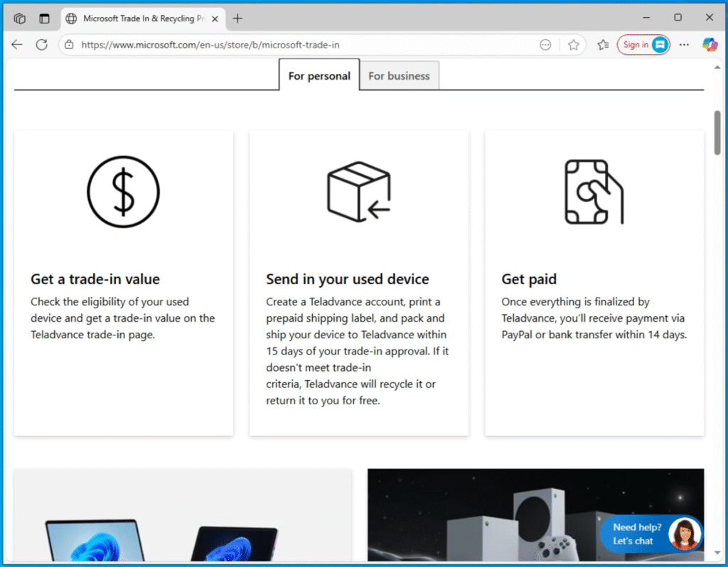Click the tab actions icon beside workspaces
The width and height of the screenshot is (728, 567).
pyautogui.click(x=44, y=18)
